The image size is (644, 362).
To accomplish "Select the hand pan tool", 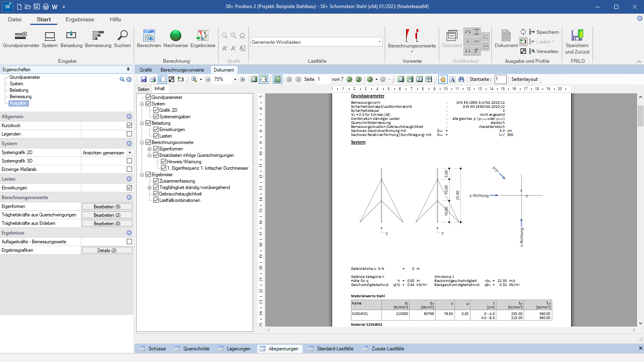I will click(443, 79).
